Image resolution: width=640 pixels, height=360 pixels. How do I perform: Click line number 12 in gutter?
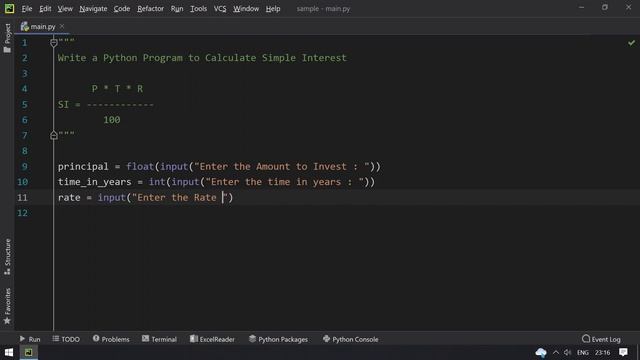point(22,213)
